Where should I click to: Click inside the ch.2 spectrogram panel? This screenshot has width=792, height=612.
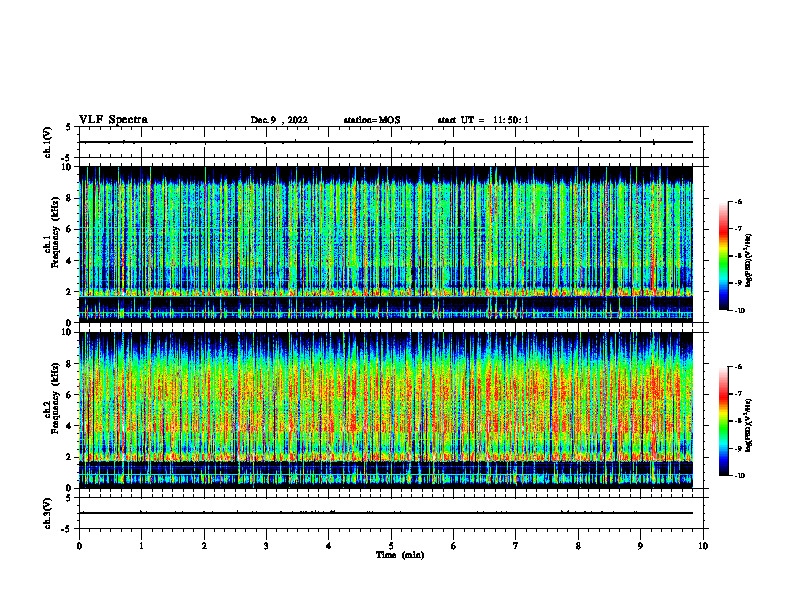coord(386,410)
